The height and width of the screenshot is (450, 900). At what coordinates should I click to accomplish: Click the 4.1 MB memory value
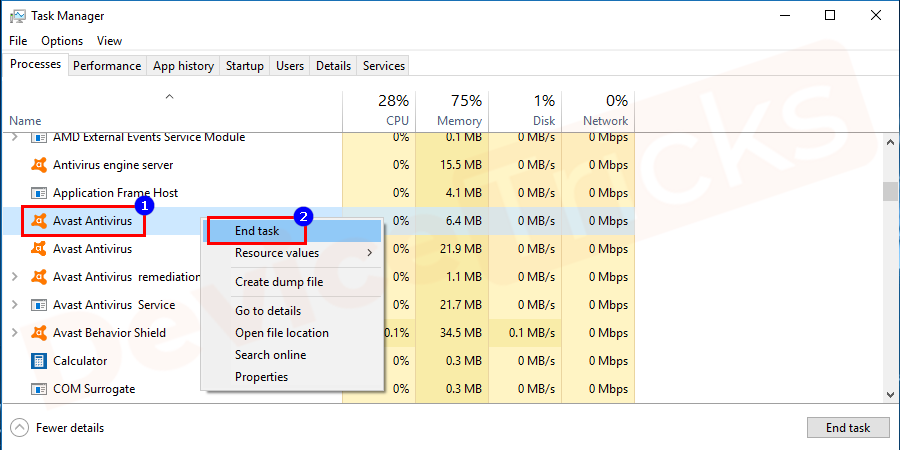point(463,193)
